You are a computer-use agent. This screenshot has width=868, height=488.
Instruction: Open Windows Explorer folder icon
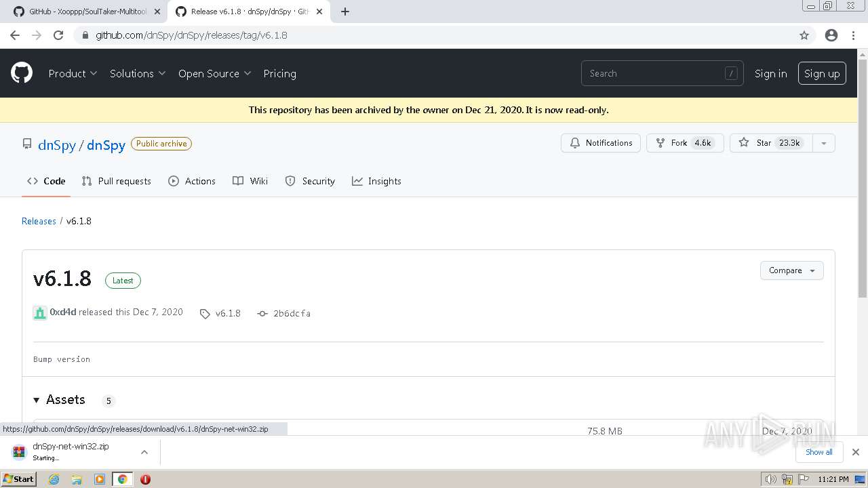pos(77,479)
